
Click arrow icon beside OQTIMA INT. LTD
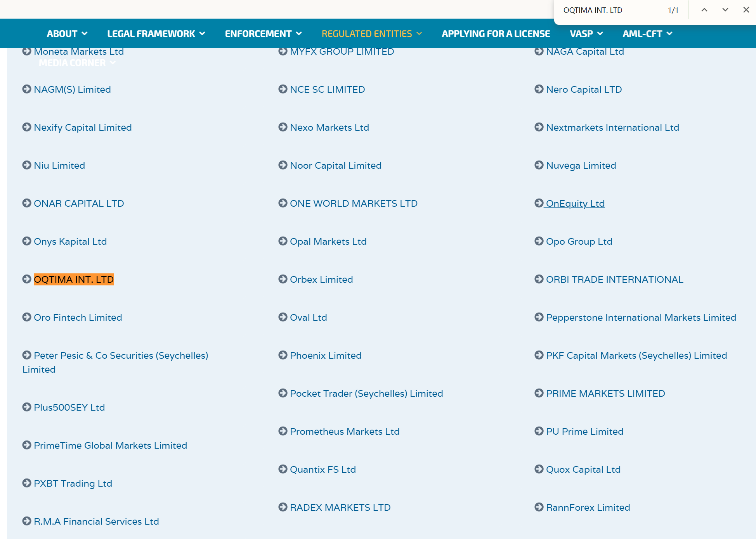27,279
